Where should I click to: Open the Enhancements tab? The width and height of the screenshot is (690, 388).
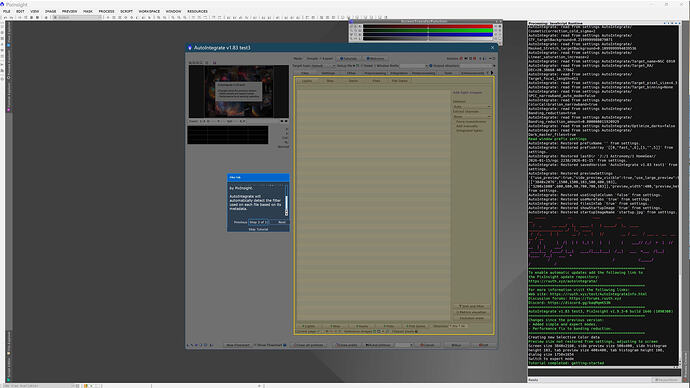pyautogui.click(x=472, y=73)
